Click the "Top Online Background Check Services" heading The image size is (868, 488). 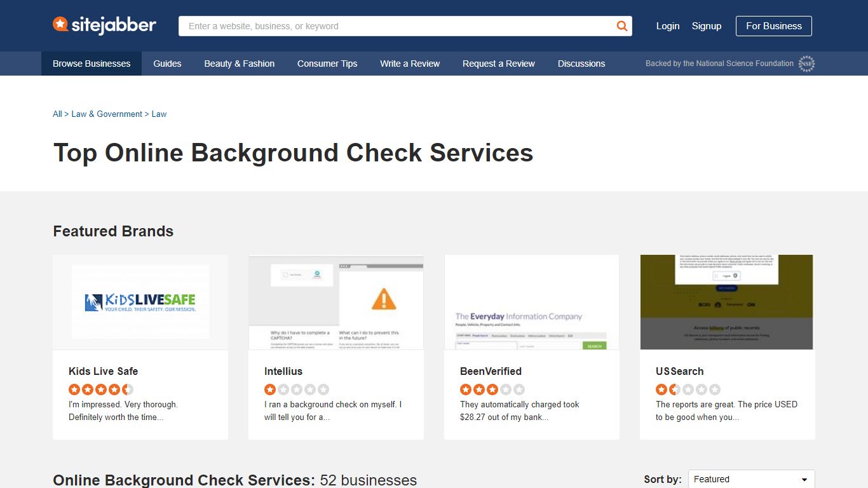293,153
